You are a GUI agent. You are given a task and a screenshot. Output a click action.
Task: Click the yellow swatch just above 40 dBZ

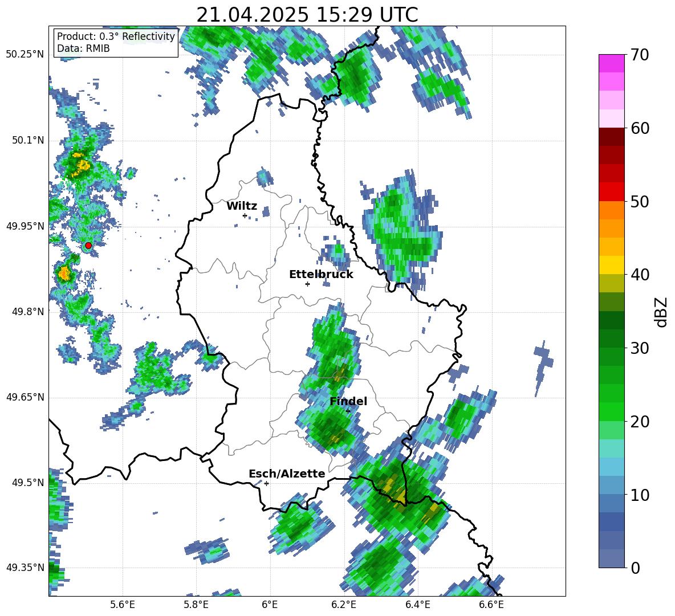[611, 265]
